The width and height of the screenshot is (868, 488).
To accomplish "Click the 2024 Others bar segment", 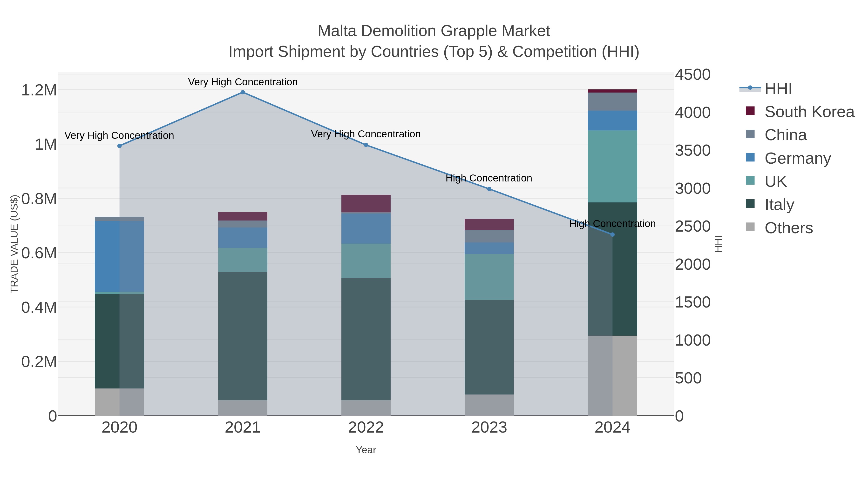I will [613, 375].
